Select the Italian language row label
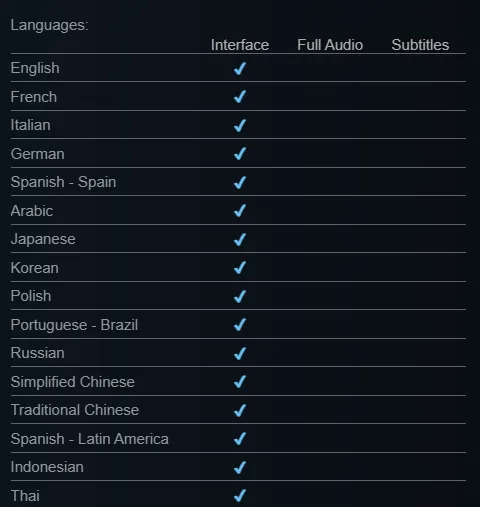The width and height of the screenshot is (480, 507). (31, 125)
